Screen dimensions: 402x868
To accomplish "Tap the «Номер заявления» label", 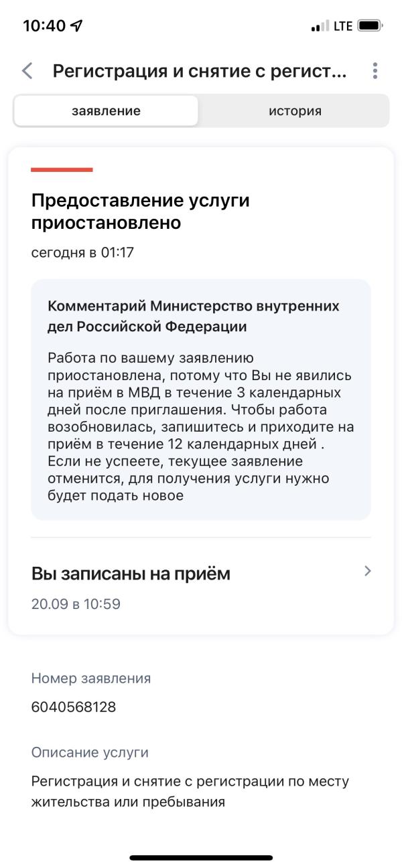I will (91, 678).
